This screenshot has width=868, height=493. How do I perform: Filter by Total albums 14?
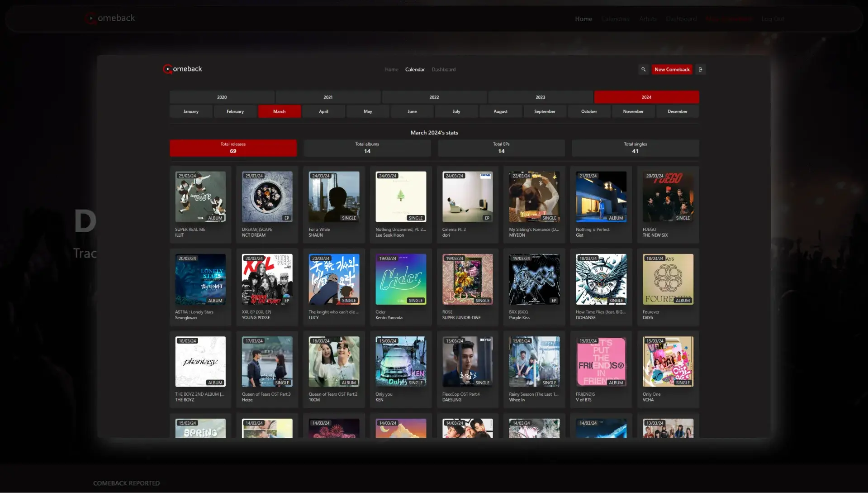[367, 148]
